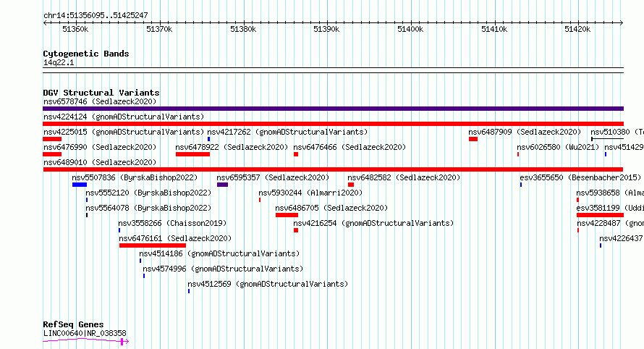Select the Cytogenetic Bands track title

pos(86,54)
